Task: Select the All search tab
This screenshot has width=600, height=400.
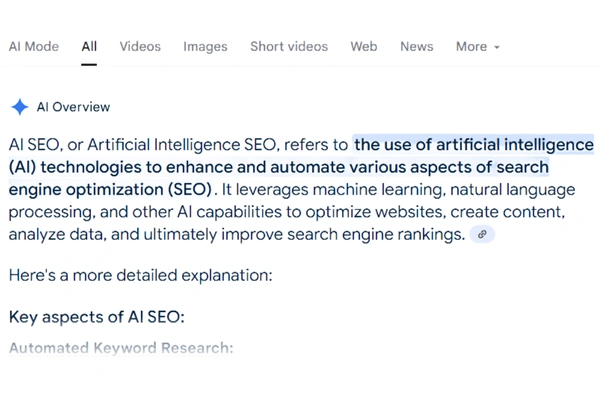Action: 89,46
